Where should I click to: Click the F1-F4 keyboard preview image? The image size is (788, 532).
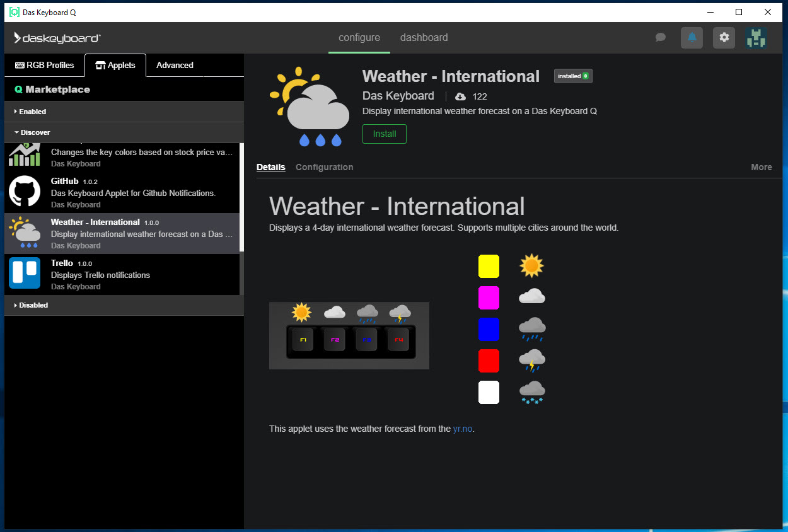click(x=349, y=335)
